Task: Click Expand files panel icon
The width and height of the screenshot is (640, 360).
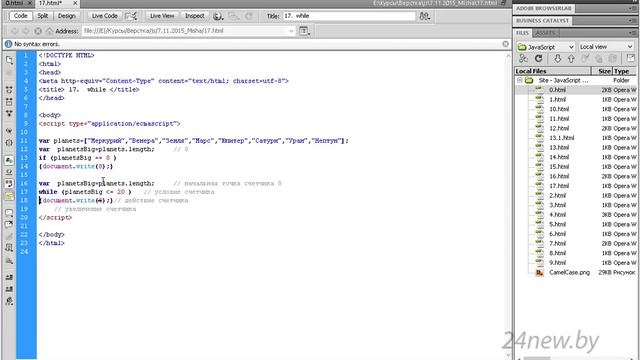Action: tap(631, 59)
